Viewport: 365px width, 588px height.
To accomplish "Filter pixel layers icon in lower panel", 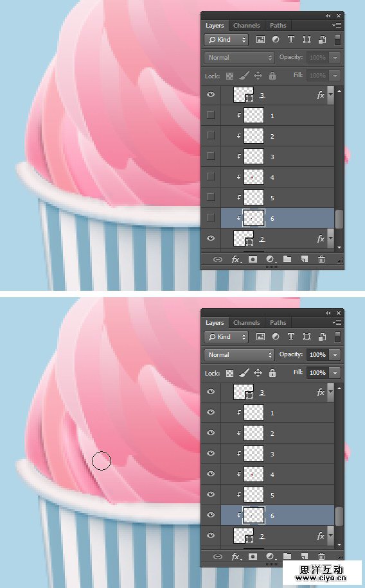I will click(x=260, y=337).
